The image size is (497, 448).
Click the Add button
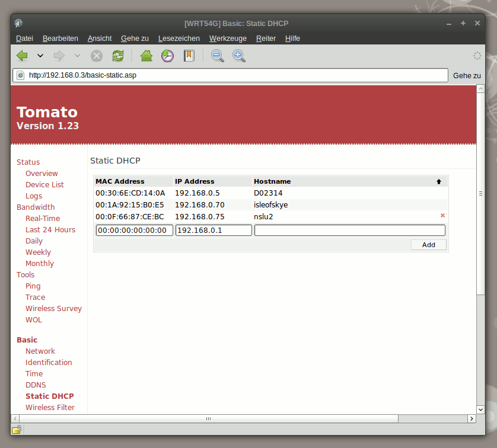tap(429, 245)
